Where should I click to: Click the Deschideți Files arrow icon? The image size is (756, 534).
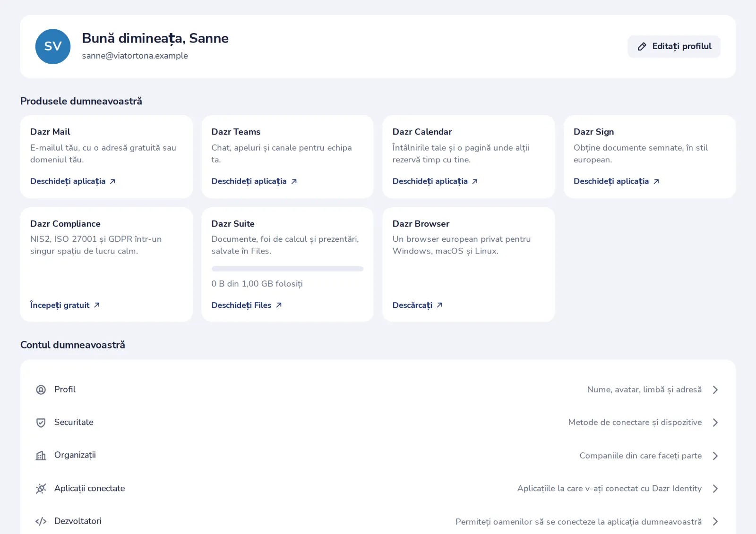(x=279, y=305)
